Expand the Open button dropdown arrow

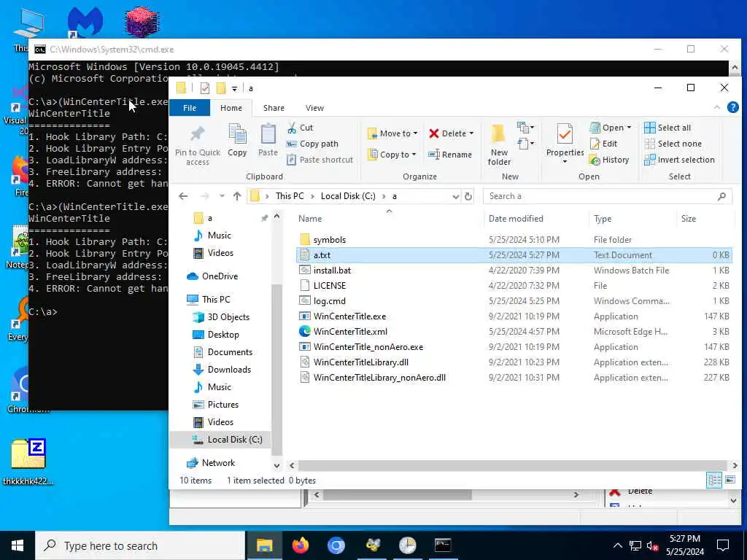point(629,128)
